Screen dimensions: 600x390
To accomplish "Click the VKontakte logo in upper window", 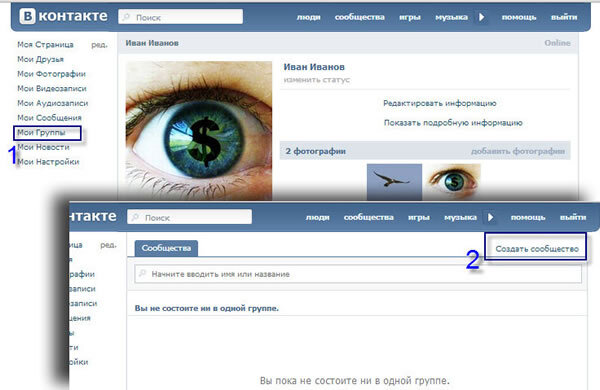I will point(64,16).
